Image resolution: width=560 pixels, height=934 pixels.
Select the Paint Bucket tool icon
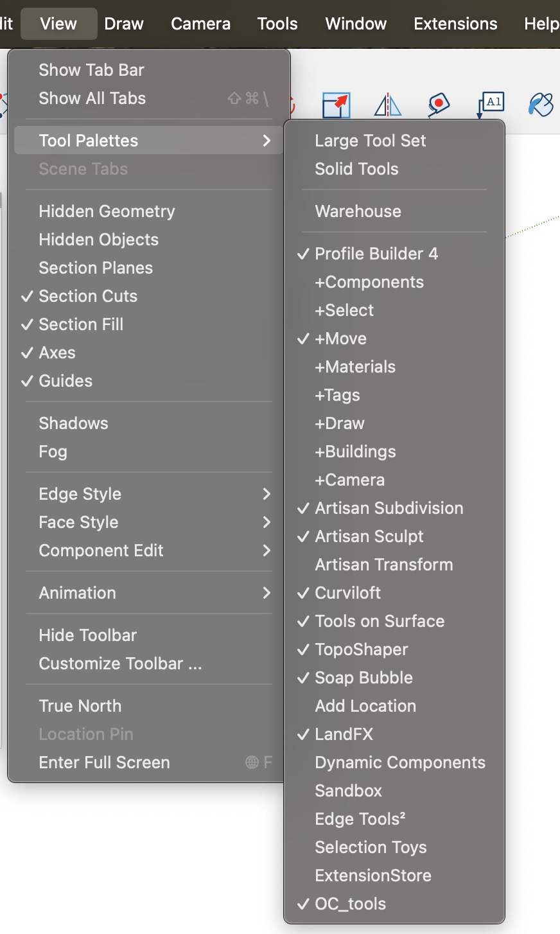pyautogui.click(x=541, y=105)
